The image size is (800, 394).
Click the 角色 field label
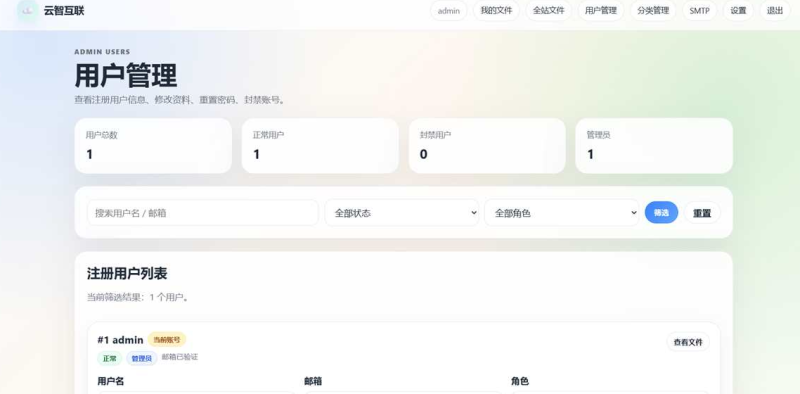point(519,381)
